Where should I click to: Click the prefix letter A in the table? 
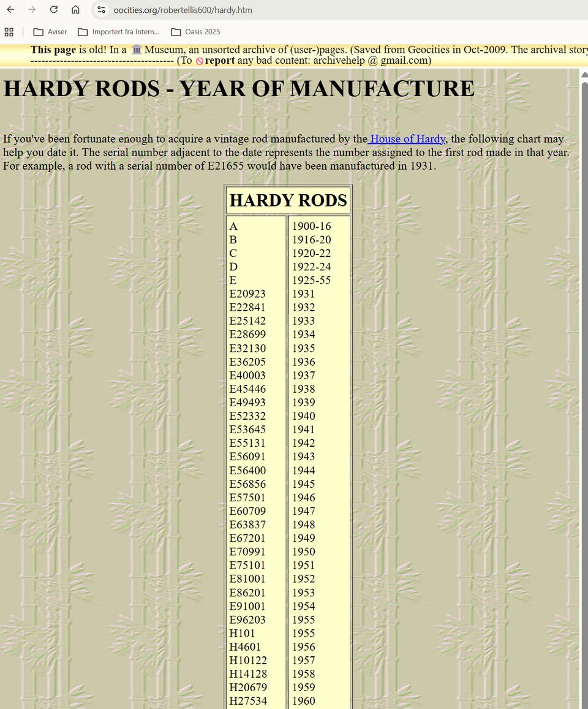233,226
